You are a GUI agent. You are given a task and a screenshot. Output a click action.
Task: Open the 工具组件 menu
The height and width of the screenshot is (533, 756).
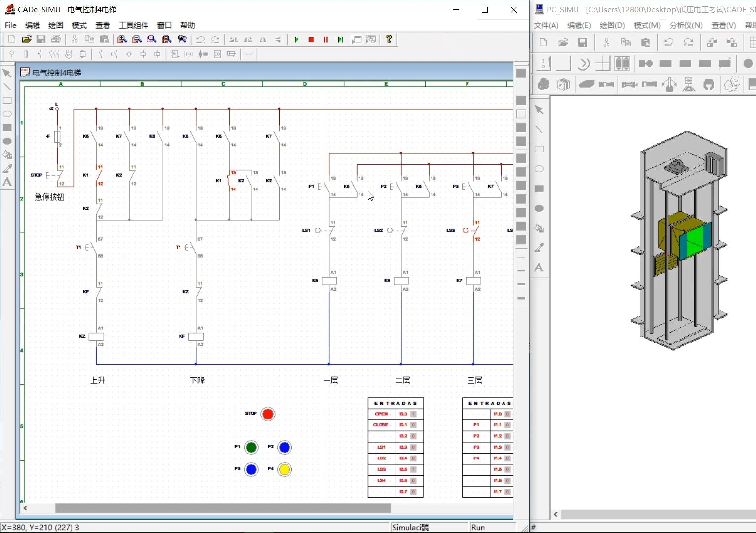pyautogui.click(x=133, y=25)
